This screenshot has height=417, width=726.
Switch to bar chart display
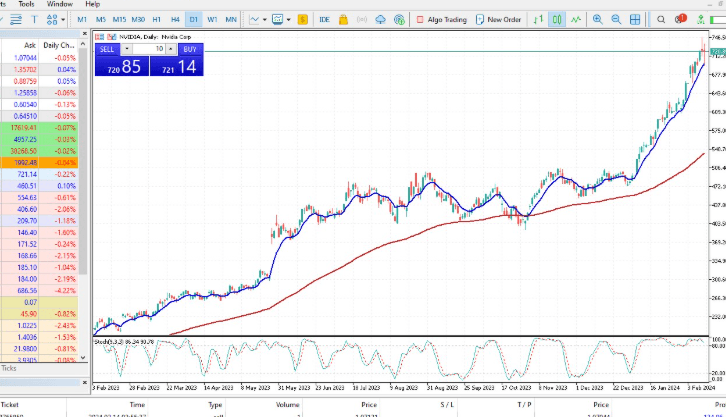538,19
